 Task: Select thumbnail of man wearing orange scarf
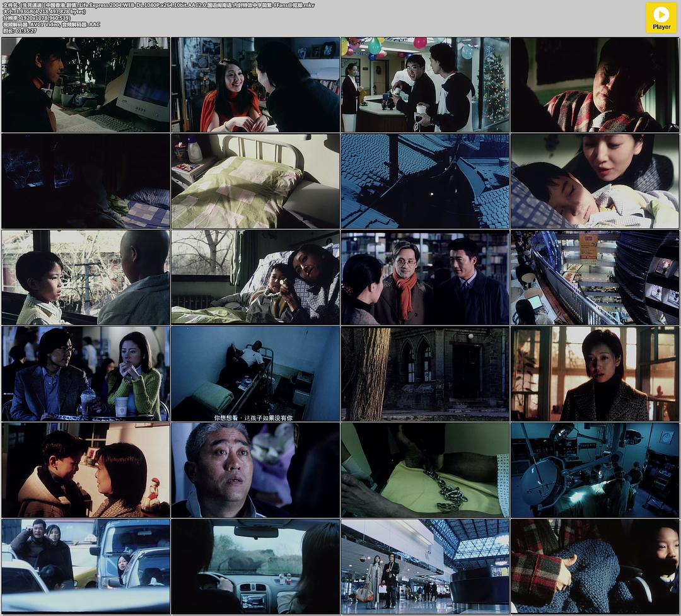(425, 277)
